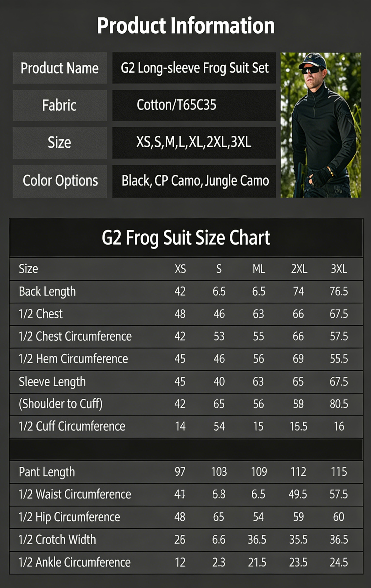Click the product photo of the man
This screenshot has height=588, width=371.
pos(321,125)
